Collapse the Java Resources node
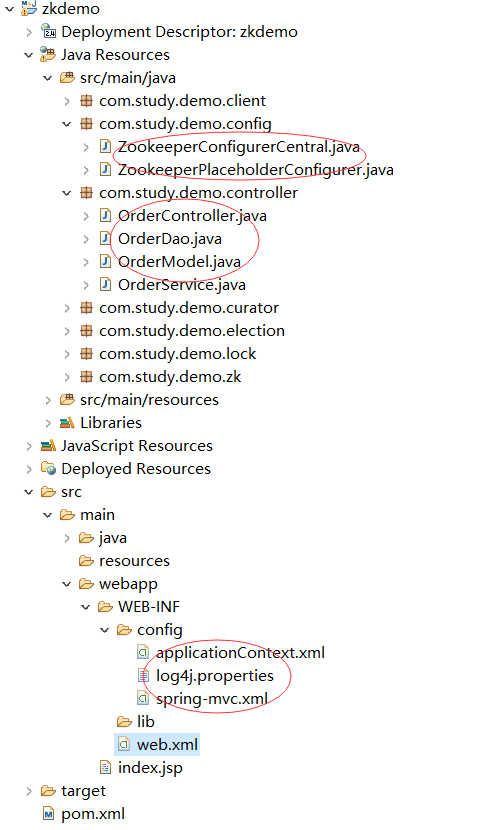The height and width of the screenshot is (830, 489). pos(29,55)
